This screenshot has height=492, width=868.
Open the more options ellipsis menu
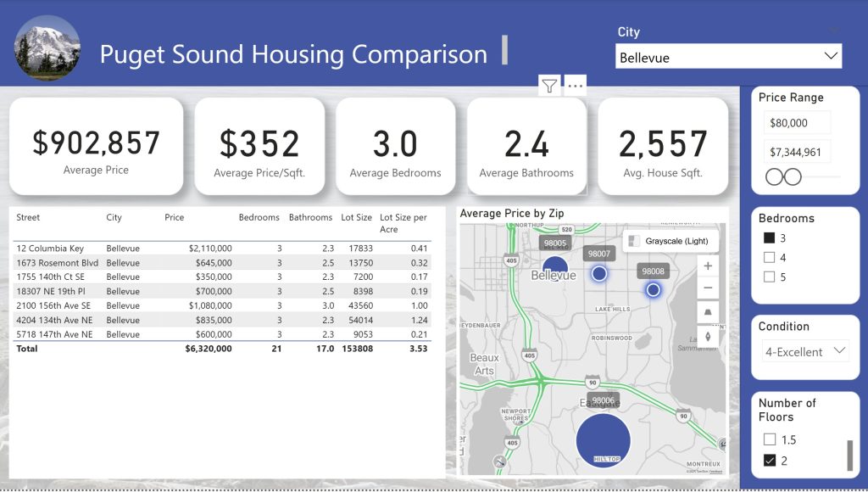(575, 86)
